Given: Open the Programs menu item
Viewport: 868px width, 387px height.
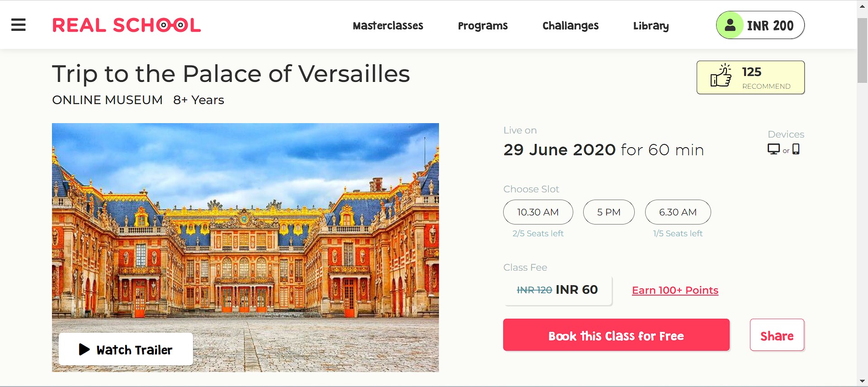Looking at the screenshot, I should point(483,26).
